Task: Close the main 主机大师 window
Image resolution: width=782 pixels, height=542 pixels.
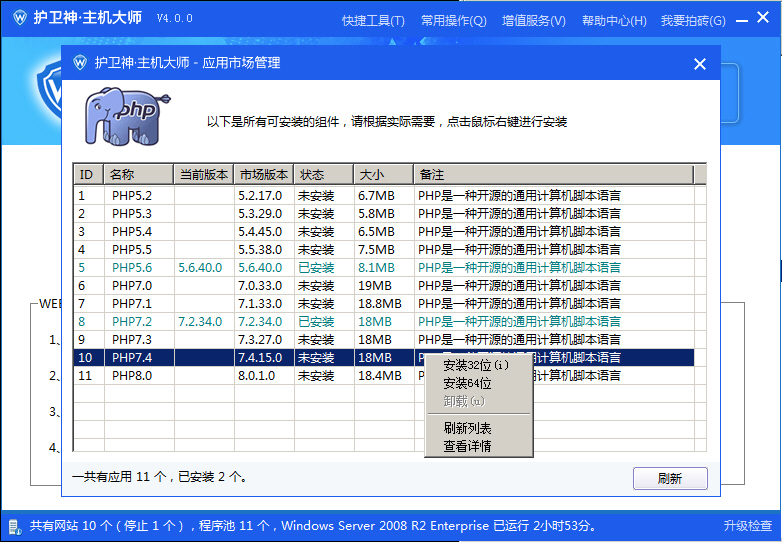Action: pos(763,18)
